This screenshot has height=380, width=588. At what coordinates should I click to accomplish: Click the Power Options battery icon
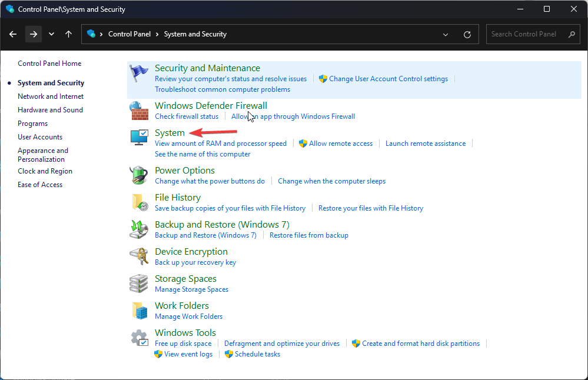click(139, 175)
